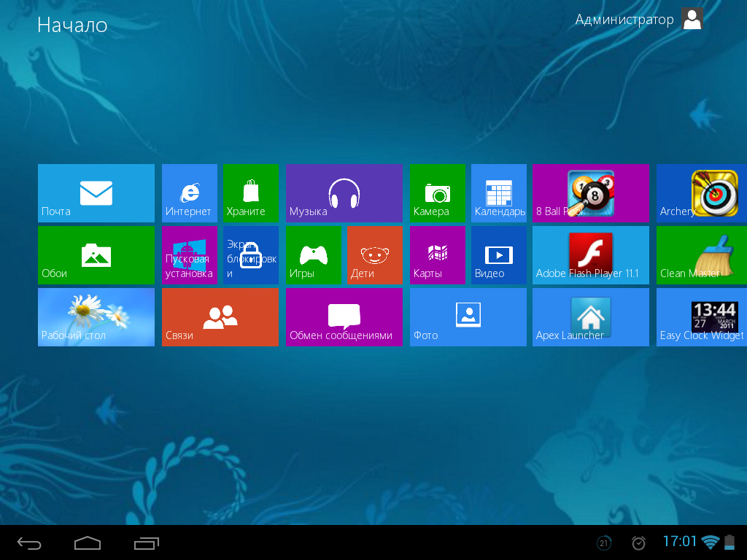The height and width of the screenshot is (560, 747).
Task: Open the Рабочий стол desktop tile
Action: click(96, 317)
